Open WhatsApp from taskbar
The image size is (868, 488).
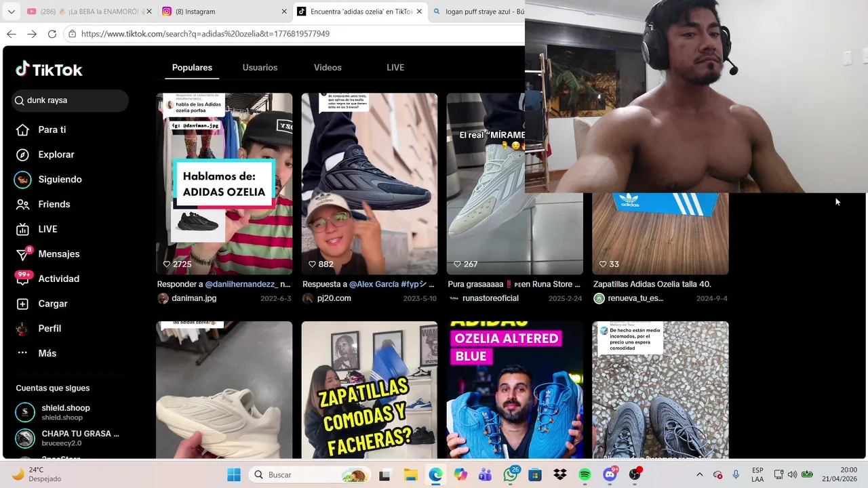(x=511, y=474)
